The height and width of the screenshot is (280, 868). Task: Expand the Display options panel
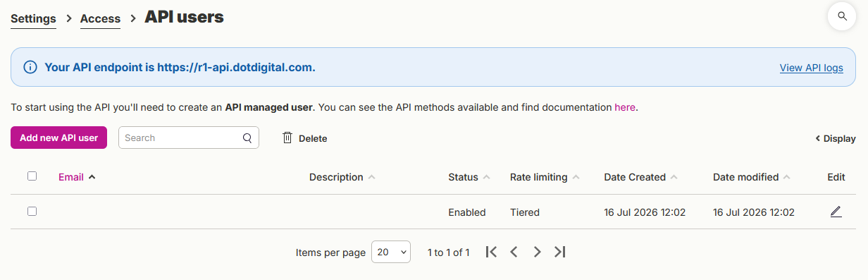(x=836, y=138)
